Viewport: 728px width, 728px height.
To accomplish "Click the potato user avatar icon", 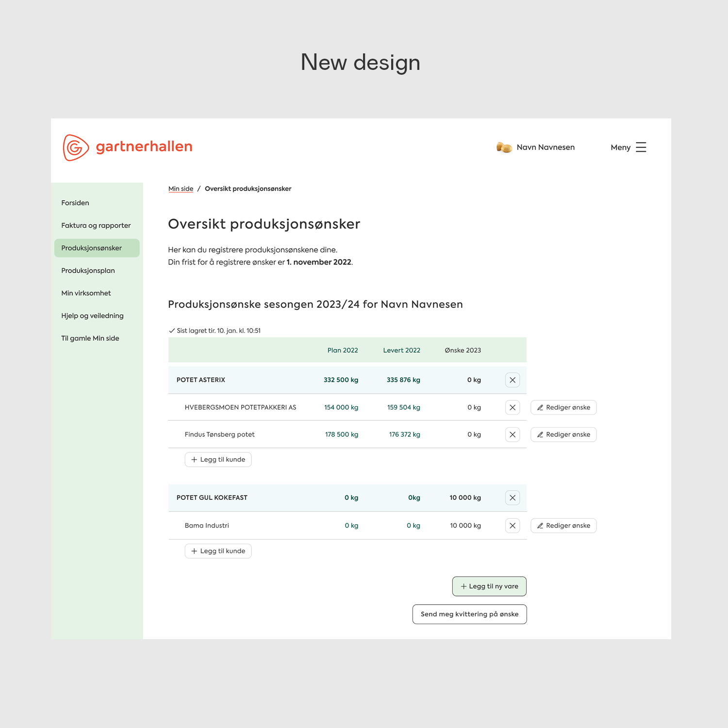I will point(504,148).
